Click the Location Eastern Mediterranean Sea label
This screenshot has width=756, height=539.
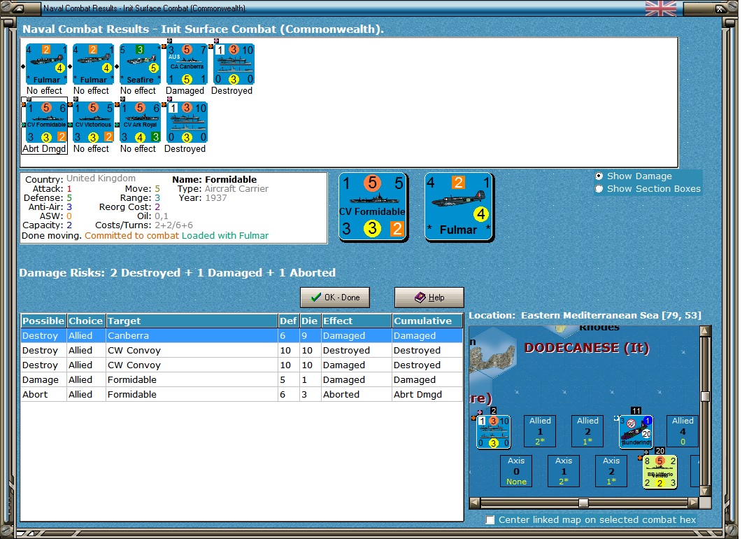click(585, 316)
